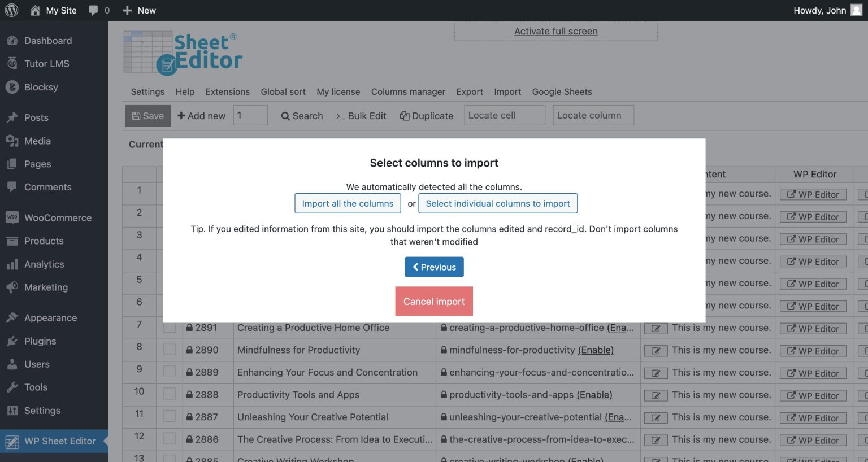Open the Extensions menu
868x462 pixels.
[x=227, y=91]
